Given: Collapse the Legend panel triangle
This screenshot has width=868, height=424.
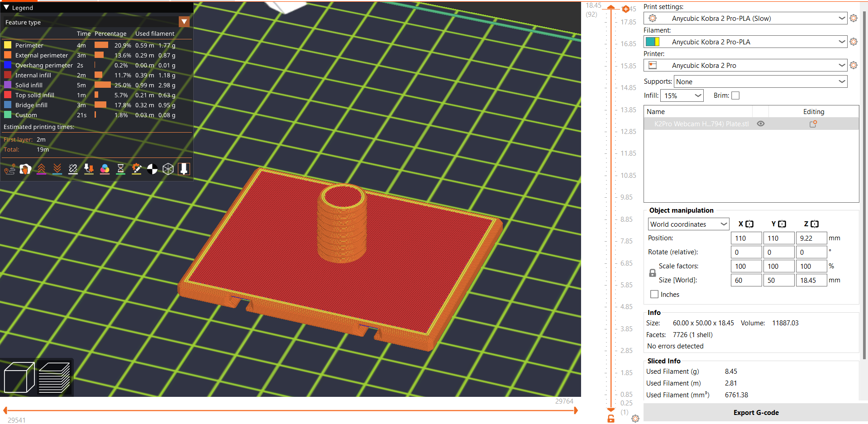Looking at the screenshot, I should click(6, 8).
